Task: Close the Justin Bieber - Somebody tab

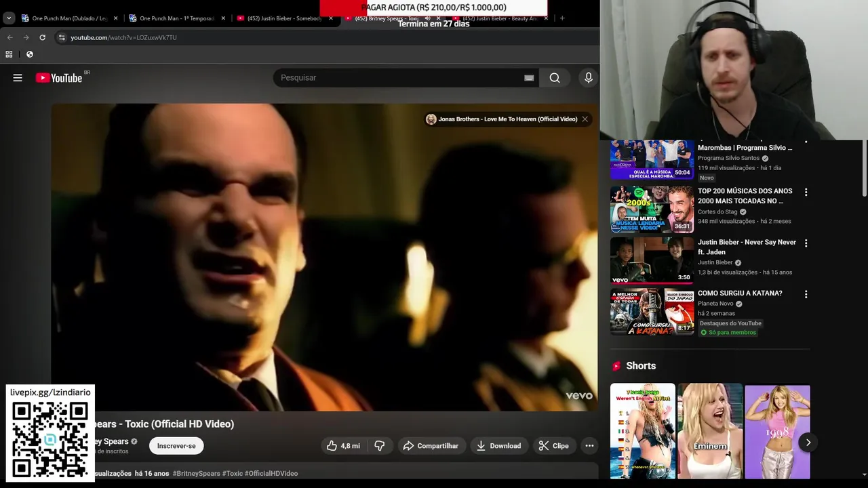Action: click(x=331, y=18)
